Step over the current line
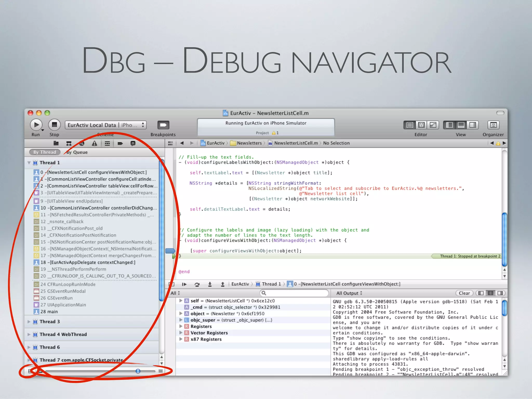 point(197,284)
